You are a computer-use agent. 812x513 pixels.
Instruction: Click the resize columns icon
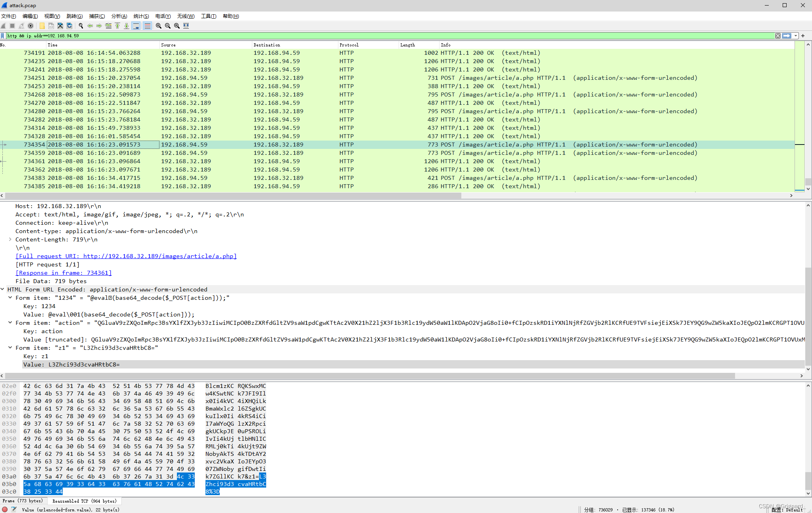[186, 26]
